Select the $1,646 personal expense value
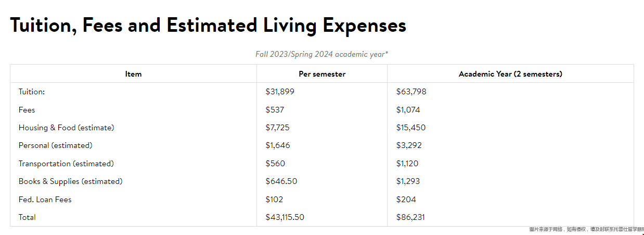This screenshot has height=235, width=644. pos(278,145)
